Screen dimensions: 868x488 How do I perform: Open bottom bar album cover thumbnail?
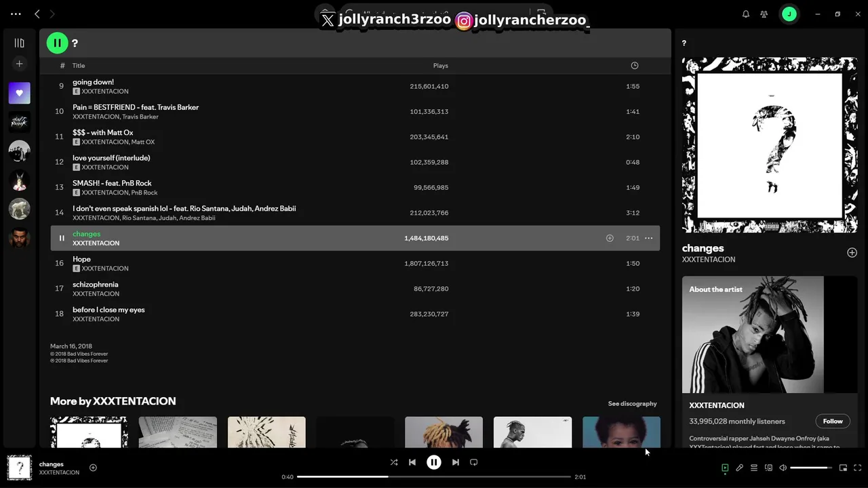tap(19, 468)
